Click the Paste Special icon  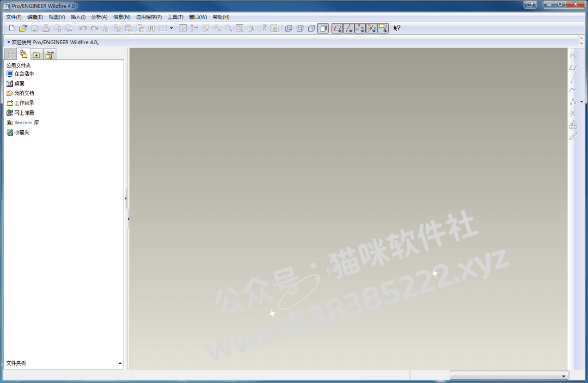(x=140, y=28)
